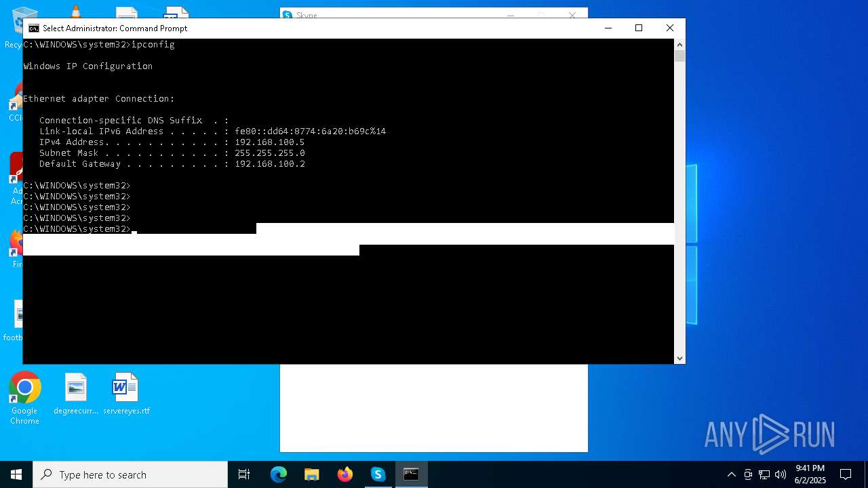Maximize the Command Prompt window
The width and height of the screenshot is (868, 488).
[x=639, y=28]
